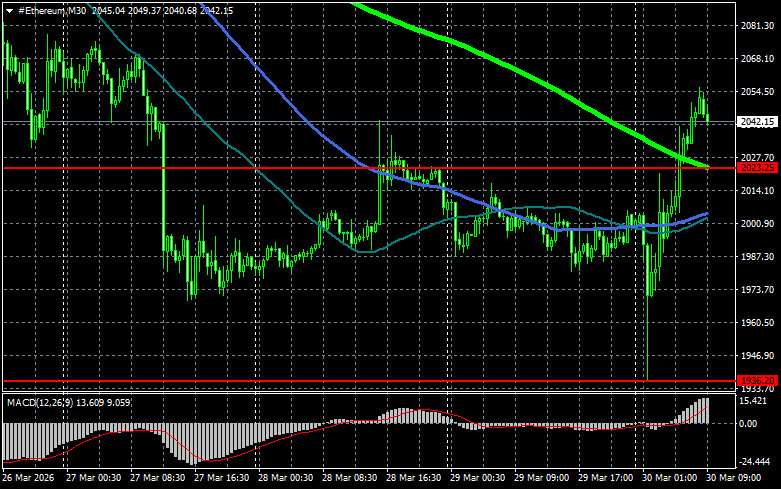Select the 27 Mar 00:30 time label
The height and width of the screenshot is (489, 781).
[93, 478]
